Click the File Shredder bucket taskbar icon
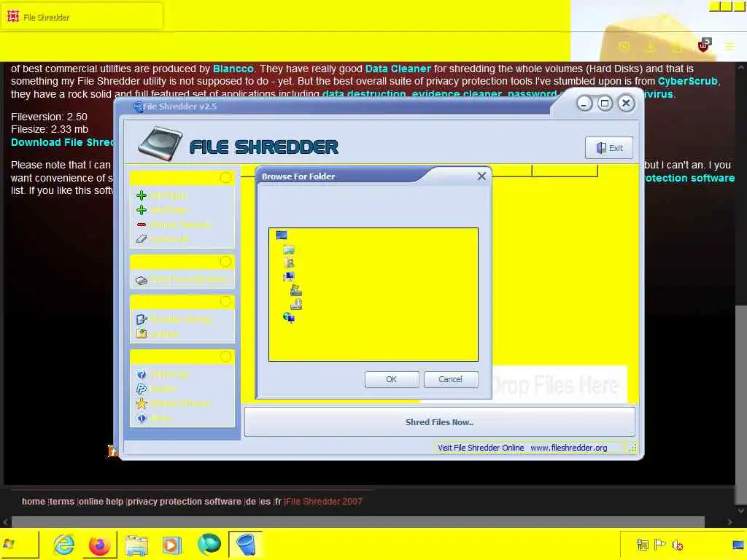 click(246, 544)
